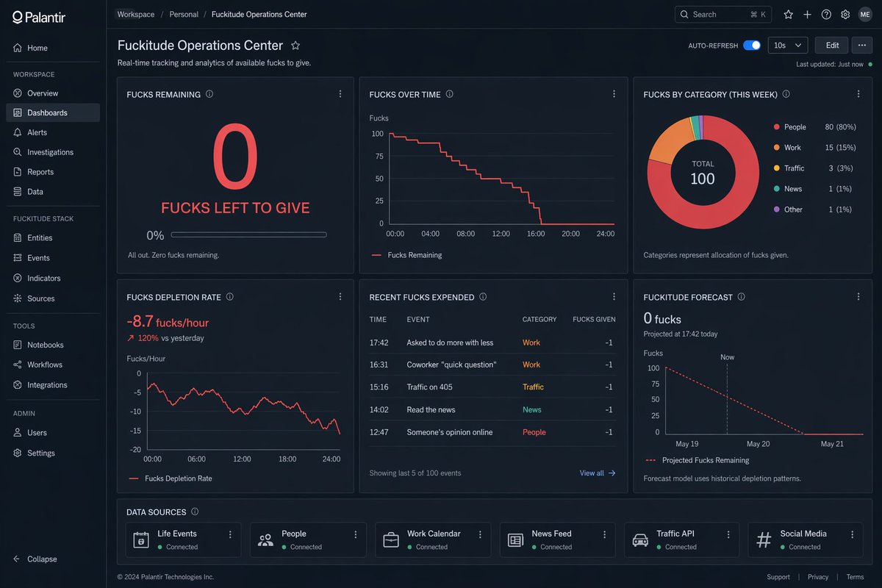The image size is (882, 588).
Task: Open the Fuckitude Forecast kebab menu
Action: [x=858, y=297]
